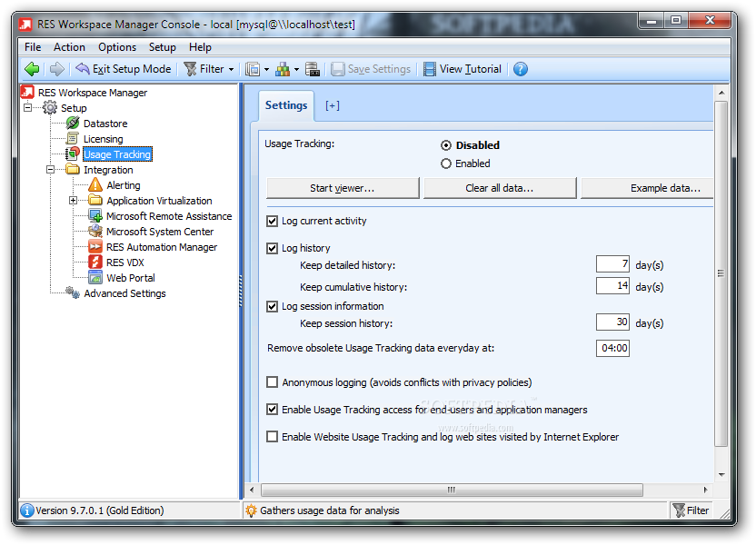Click the colored blocks workspace icon

pos(283,69)
